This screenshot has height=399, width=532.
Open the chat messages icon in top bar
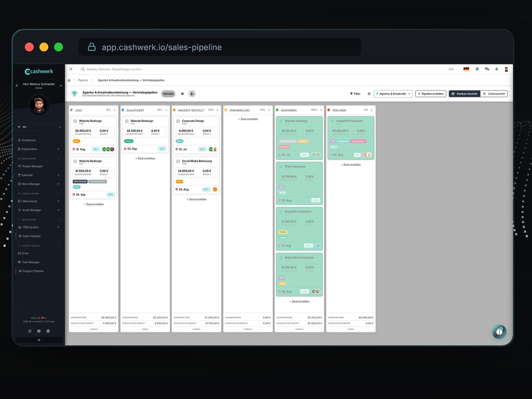(x=487, y=69)
